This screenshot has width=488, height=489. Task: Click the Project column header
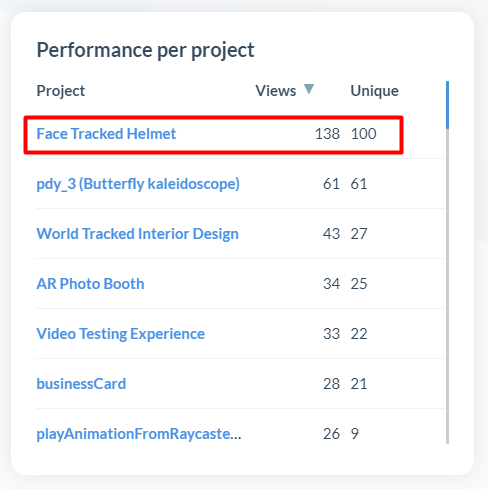pos(61,91)
